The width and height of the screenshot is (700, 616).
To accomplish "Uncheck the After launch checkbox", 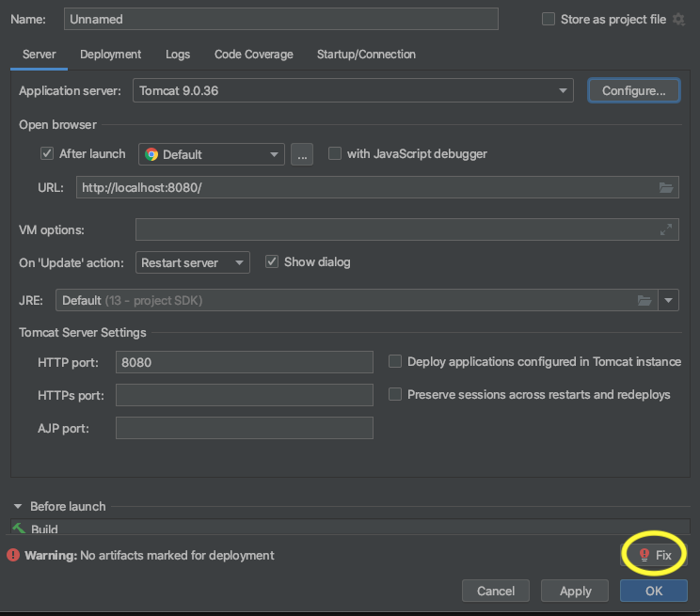I will tap(47, 153).
